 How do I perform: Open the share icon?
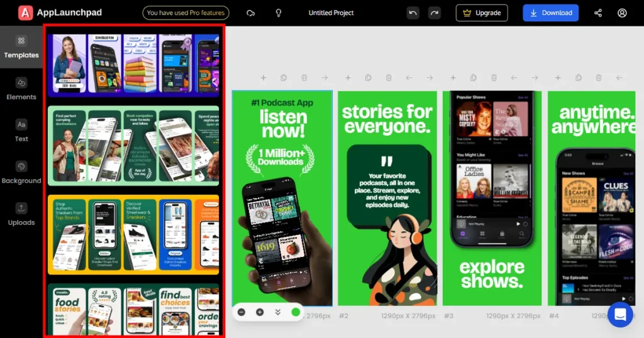click(x=598, y=13)
